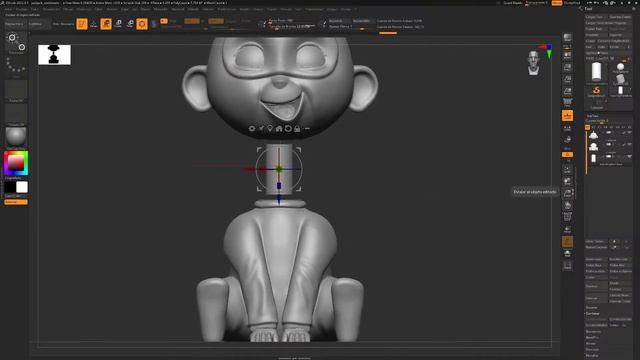Open the grey material sphere selector
Image resolution: width=640 pixels, height=360 pixels.
point(16,138)
